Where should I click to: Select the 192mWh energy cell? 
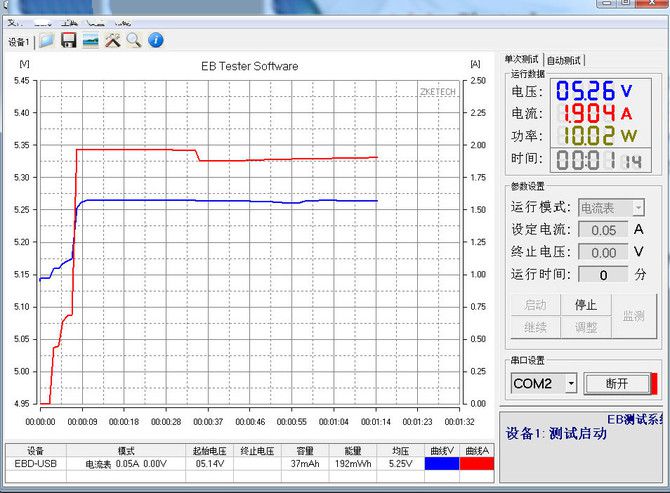(353, 464)
